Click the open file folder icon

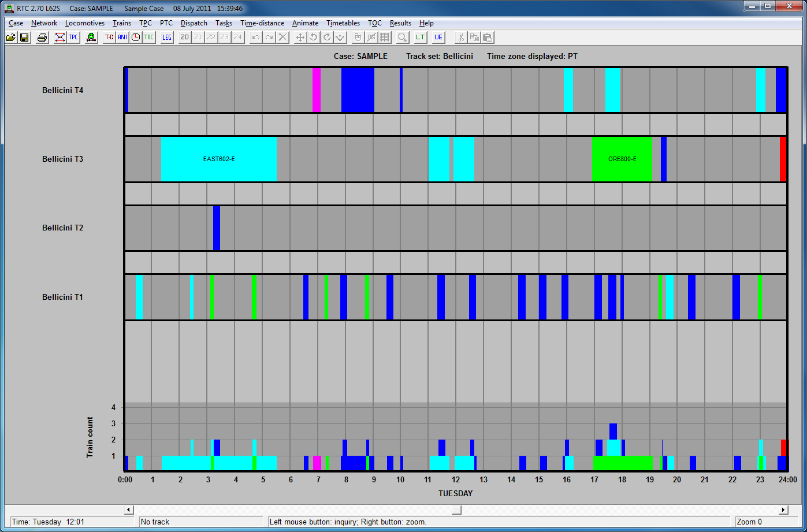[11, 38]
